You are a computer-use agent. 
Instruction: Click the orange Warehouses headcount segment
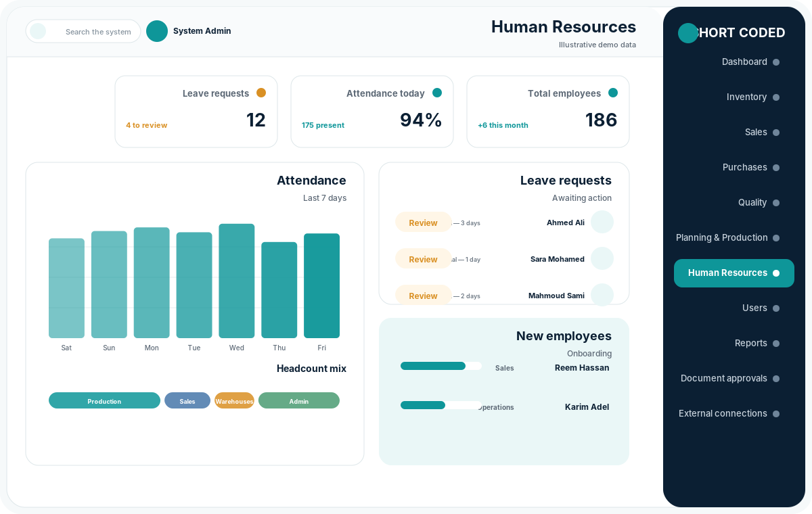(234, 400)
